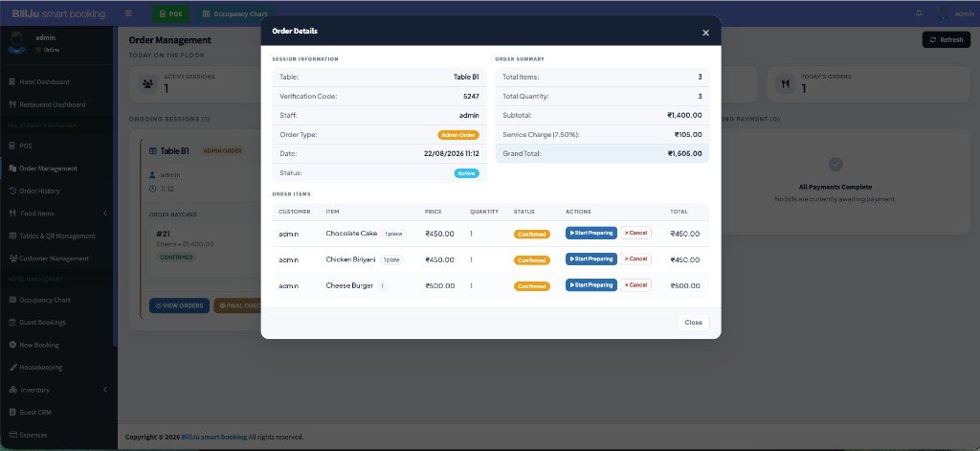Click the Food Items chevron arrow
Image resolution: width=980 pixels, height=451 pixels.
104,214
